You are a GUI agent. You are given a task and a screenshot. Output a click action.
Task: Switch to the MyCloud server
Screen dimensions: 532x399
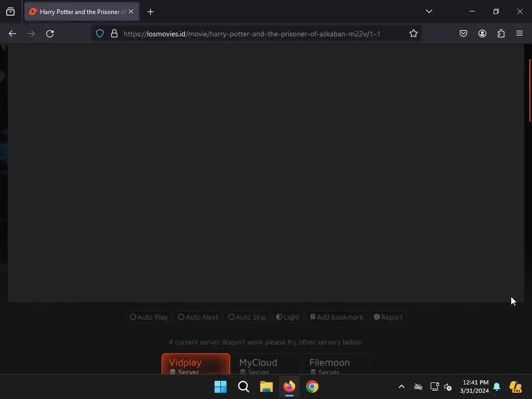[265, 364]
